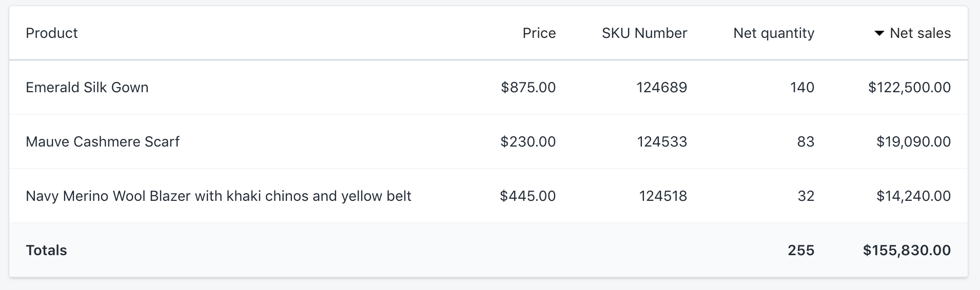Click the $875.00 price cell
This screenshot has width=980, height=290.
tap(528, 88)
